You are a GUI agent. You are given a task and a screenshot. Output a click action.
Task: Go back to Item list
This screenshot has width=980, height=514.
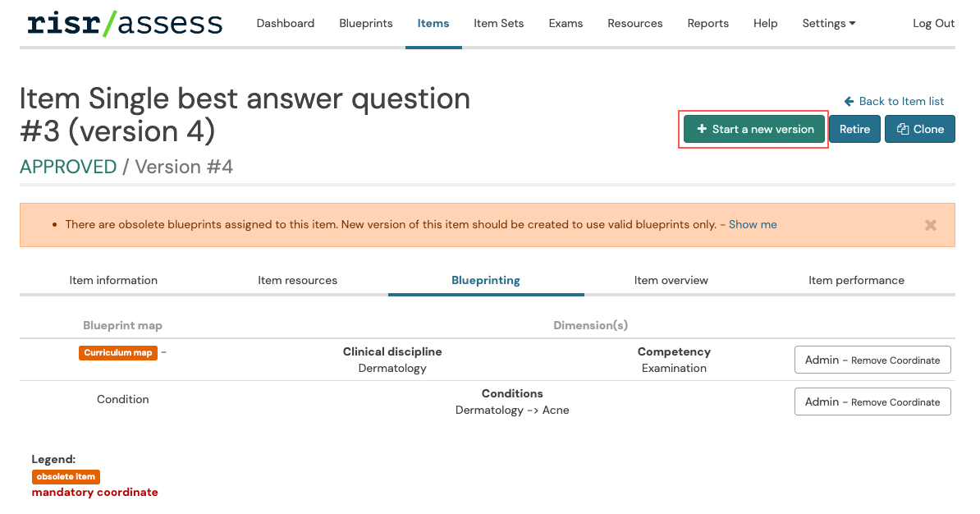pos(894,101)
